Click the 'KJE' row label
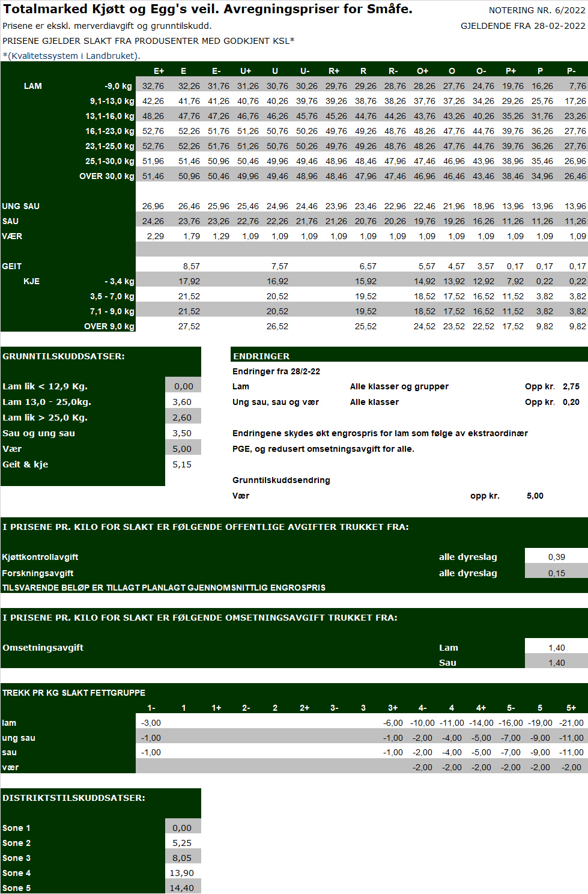The width and height of the screenshot is (588, 894). pos(32,281)
